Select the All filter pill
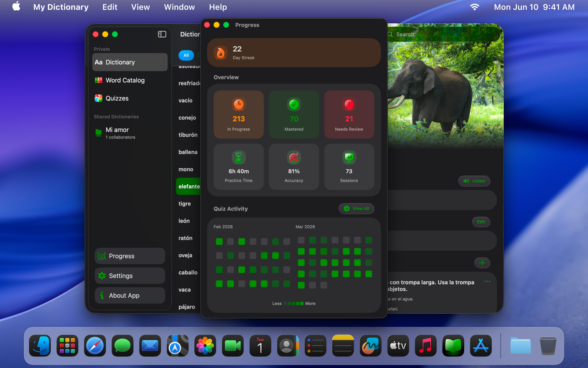The width and height of the screenshot is (588, 368). click(186, 55)
